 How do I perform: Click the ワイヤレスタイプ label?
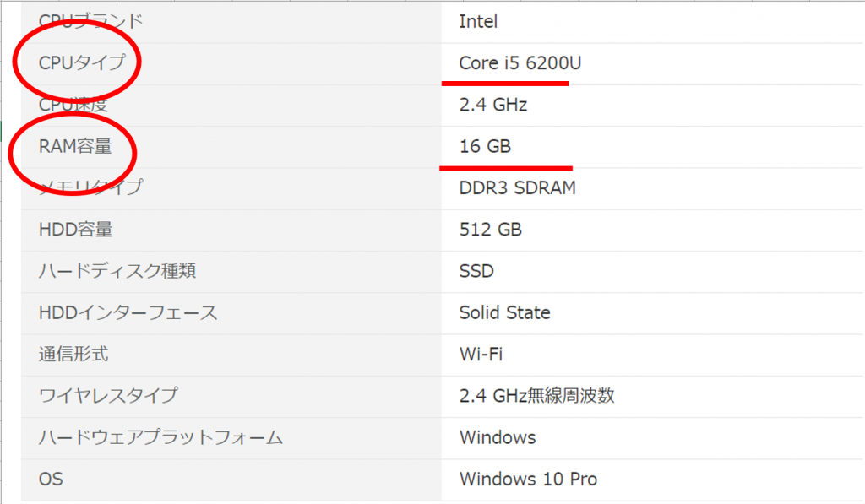[x=108, y=395]
